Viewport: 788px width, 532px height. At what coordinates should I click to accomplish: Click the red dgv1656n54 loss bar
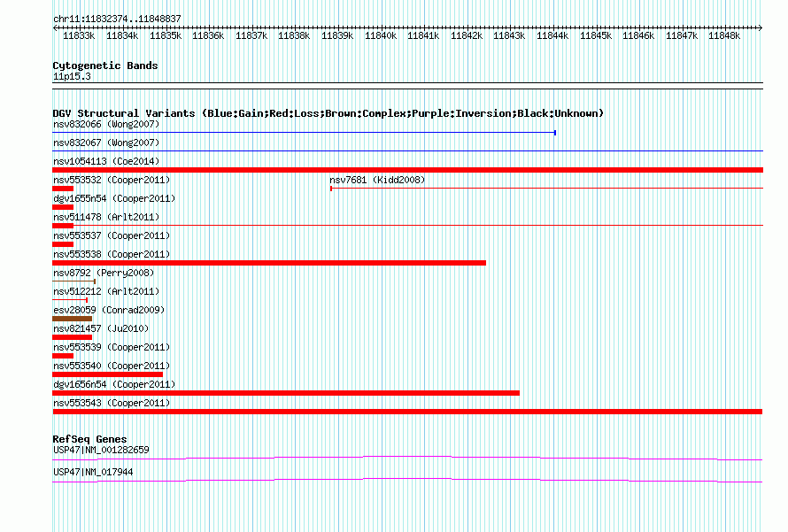pos(286,393)
